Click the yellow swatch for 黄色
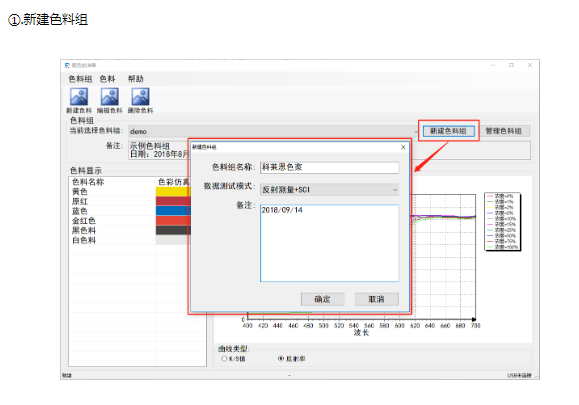 [x=172, y=192]
